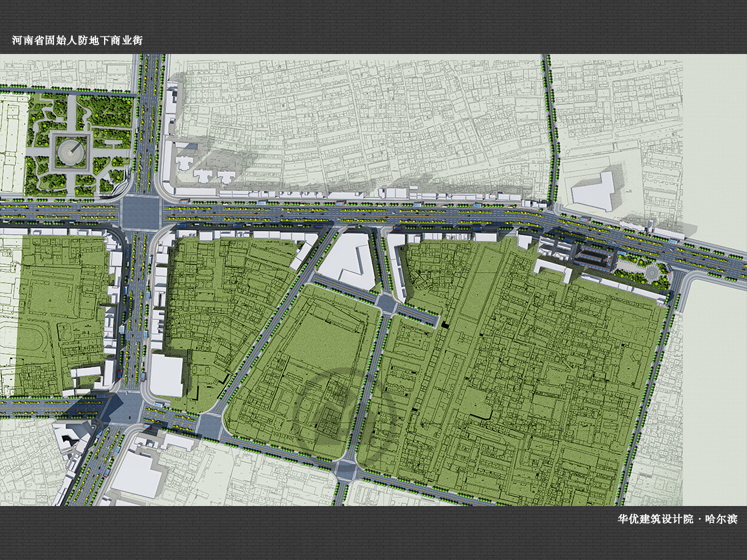Click the circular monument in the park plaza
Image resolution: width=747 pixels, height=560 pixels.
click(71, 152)
